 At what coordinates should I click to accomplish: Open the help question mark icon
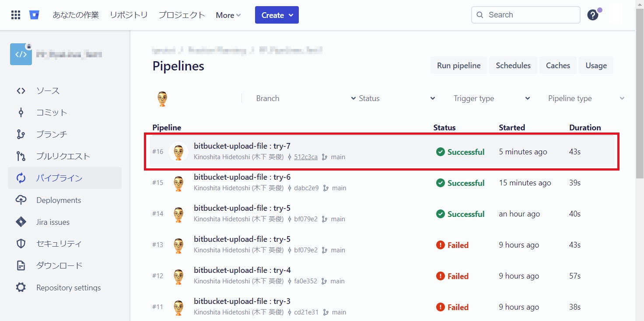(593, 14)
